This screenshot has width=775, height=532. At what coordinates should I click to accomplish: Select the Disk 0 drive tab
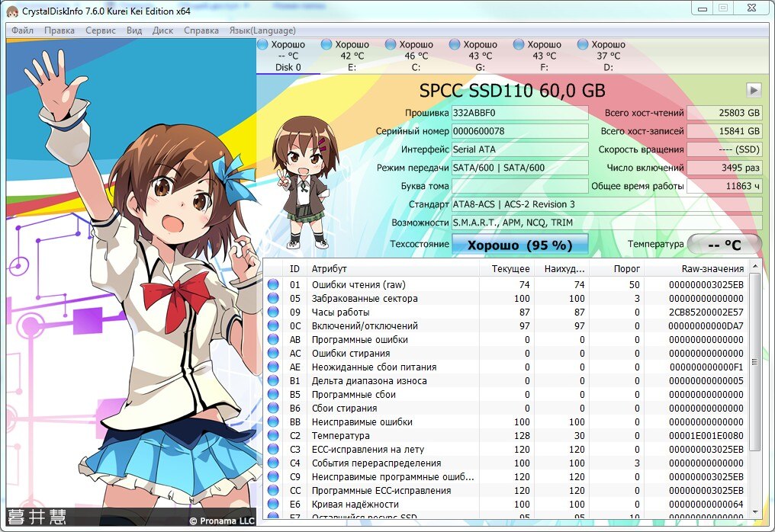click(288, 56)
